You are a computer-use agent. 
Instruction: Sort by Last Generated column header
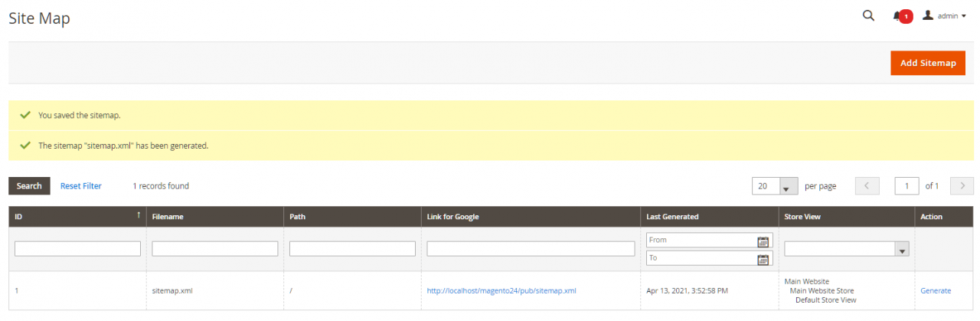(x=672, y=217)
